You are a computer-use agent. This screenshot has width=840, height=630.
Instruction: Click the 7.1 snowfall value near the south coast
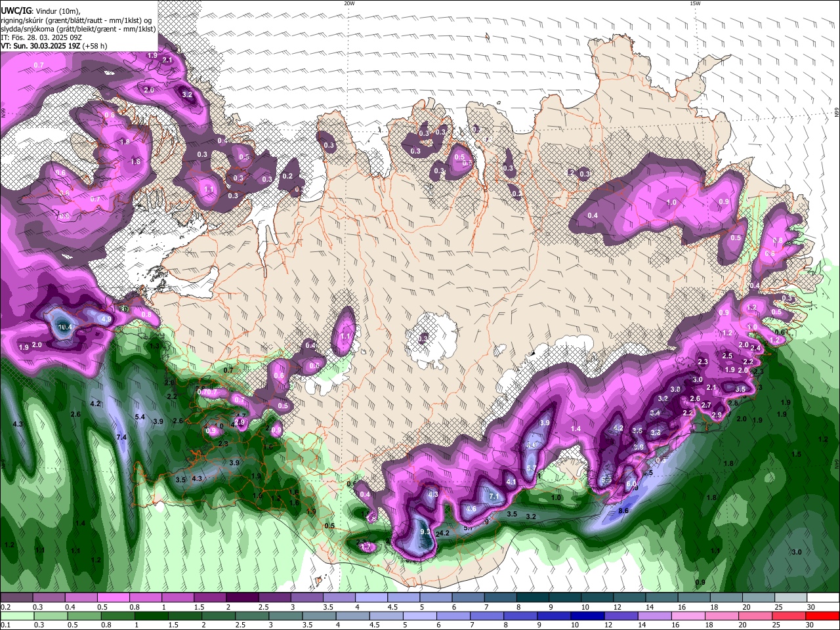[494, 497]
